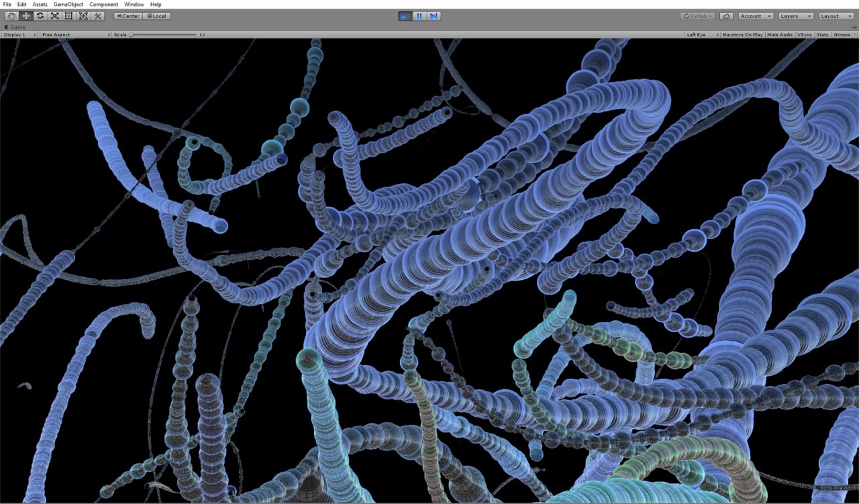The width and height of the screenshot is (859, 504).
Task: Open the cloud Services button
Action: (726, 16)
